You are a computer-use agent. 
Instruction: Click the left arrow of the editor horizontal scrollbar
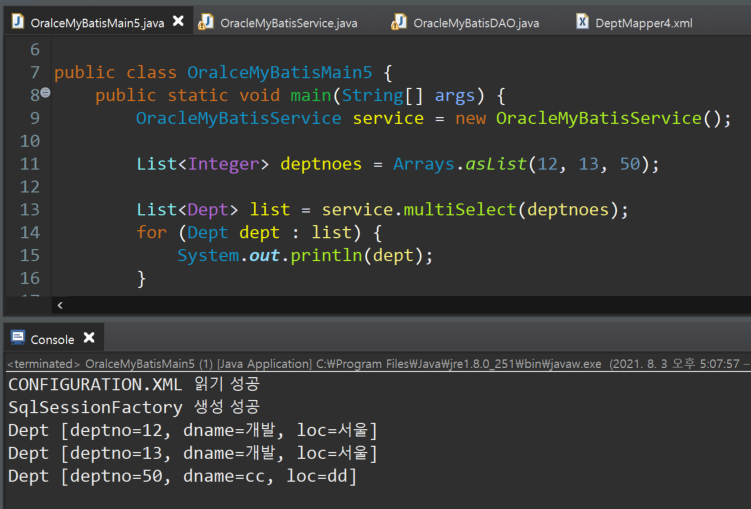click(60, 305)
